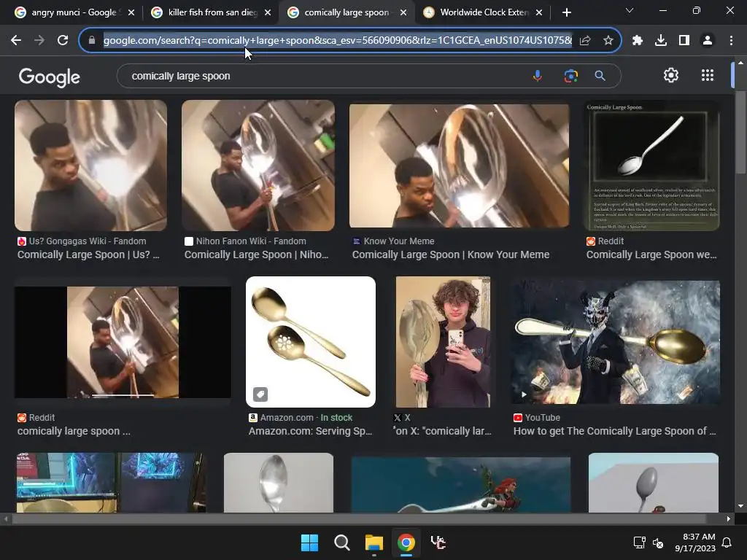Bookmark this page with star icon
The image size is (747, 560).
pyautogui.click(x=608, y=41)
